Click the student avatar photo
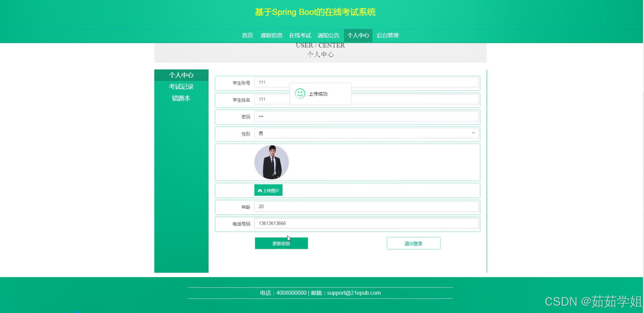 coord(272,162)
